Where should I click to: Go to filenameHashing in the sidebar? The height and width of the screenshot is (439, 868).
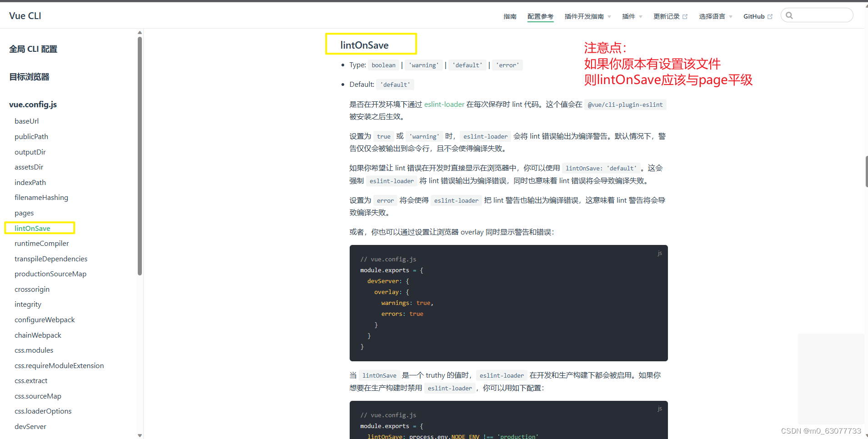point(41,198)
